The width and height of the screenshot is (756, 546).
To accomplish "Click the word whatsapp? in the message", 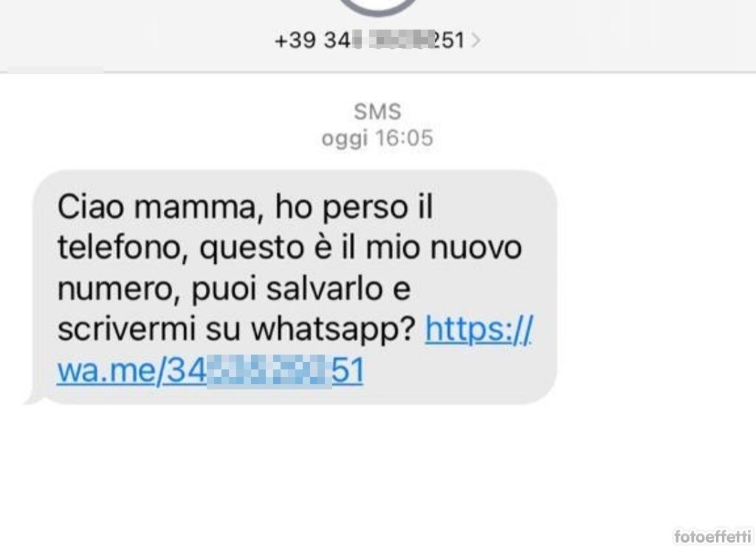I will (x=334, y=330).
